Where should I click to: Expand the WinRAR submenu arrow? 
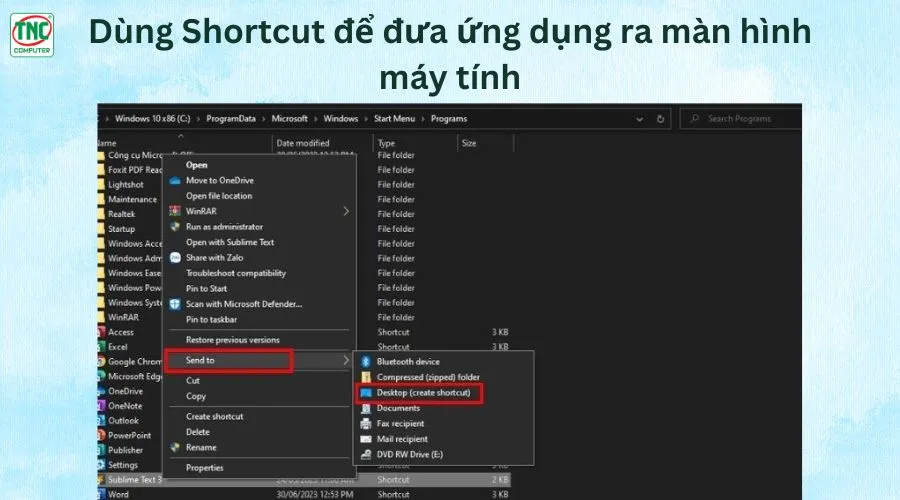[x=346, y=211]
